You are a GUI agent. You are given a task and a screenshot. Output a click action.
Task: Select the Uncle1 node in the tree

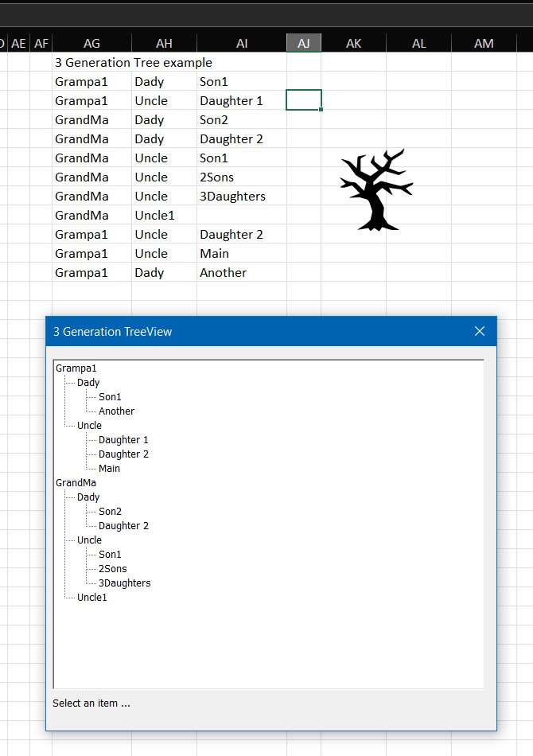[x=91, y=598]
